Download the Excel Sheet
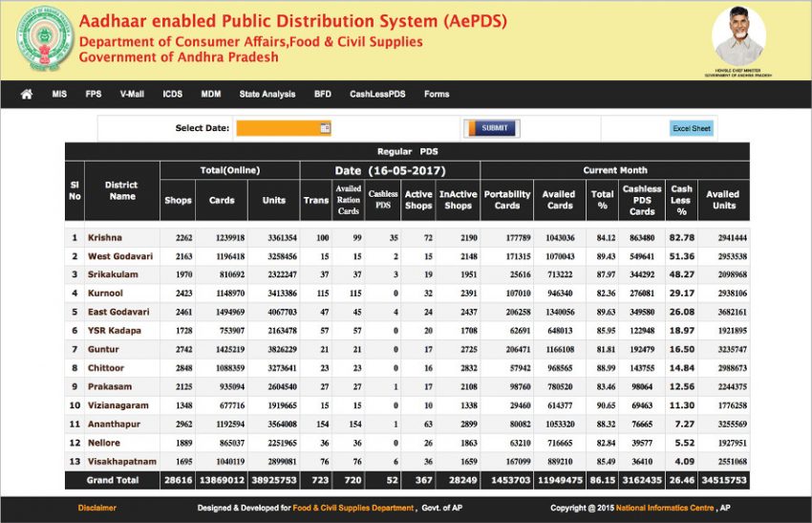Screen dimensions: 812x523 point(692,128)
